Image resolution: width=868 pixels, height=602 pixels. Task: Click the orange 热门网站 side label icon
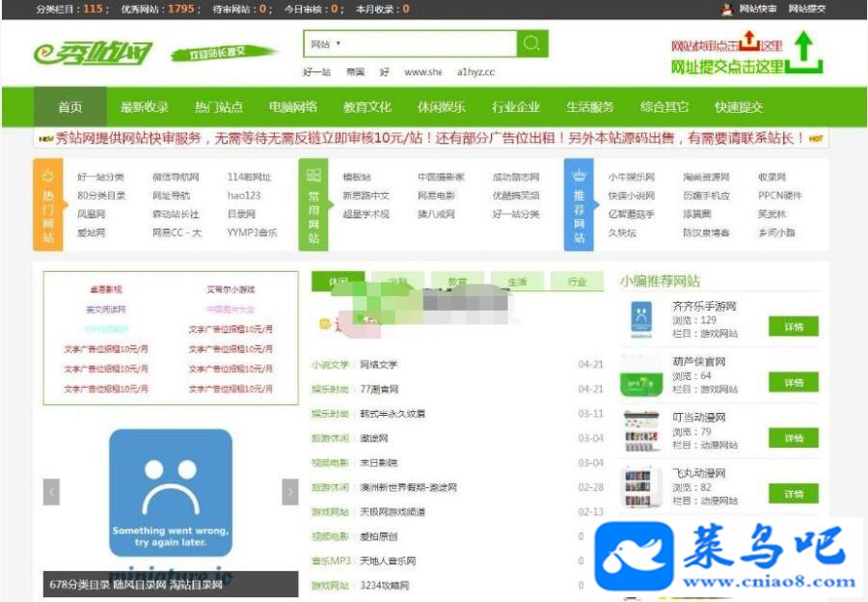(x=48, y=175)
